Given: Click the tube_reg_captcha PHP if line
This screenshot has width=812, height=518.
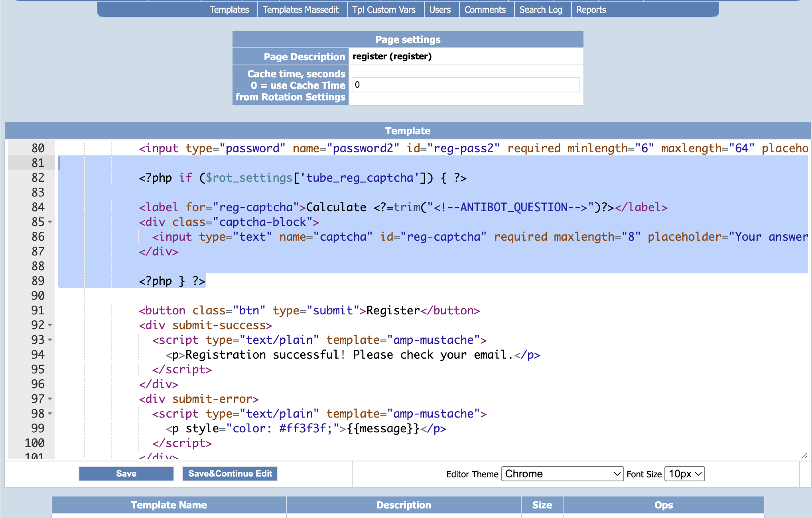Looking at the screenshot, I should [x=303, y=178].
